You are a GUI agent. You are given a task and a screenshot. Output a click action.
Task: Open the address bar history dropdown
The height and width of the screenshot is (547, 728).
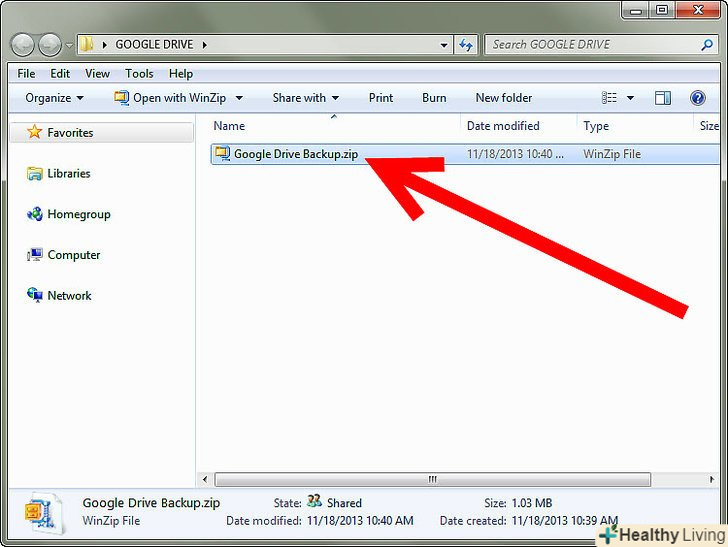pos(444,45)
